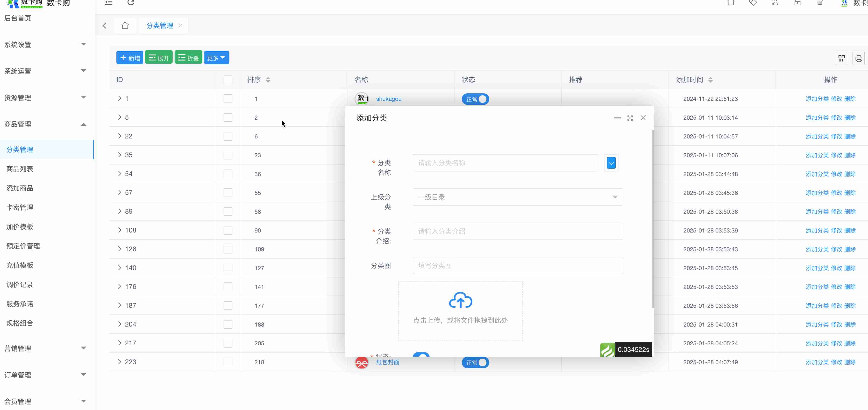The height and width of the screenshot is (410, 868).
Task: Click the 新增 button
Action: pyautogui.click(x=130, y=58)
